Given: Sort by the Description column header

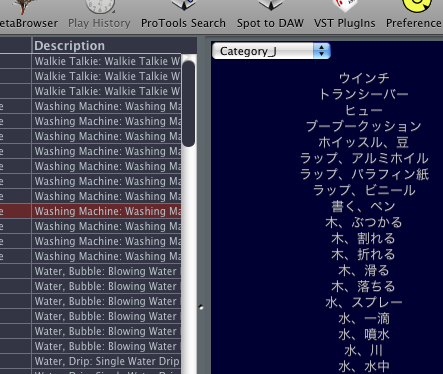Looking at the screenshot, I should (114, 46).
